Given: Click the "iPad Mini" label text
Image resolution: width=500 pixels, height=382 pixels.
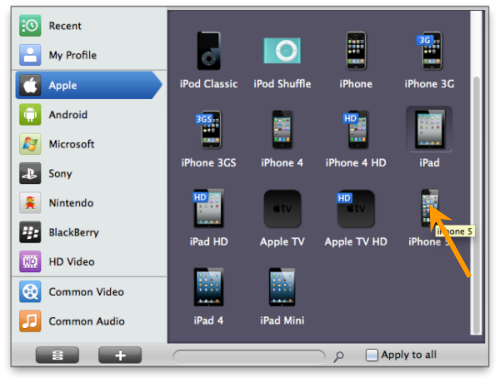Looking at the screenshot, I should [282, 320].
